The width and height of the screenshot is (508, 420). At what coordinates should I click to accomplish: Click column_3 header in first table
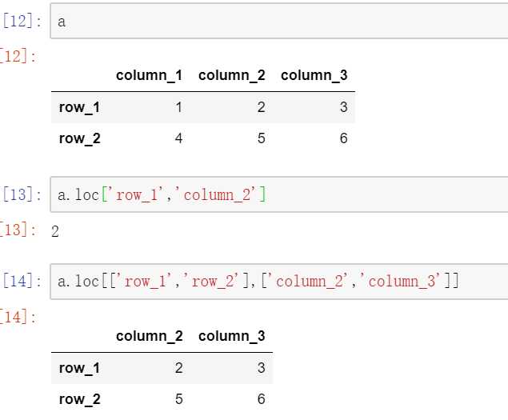click(314, 75)
